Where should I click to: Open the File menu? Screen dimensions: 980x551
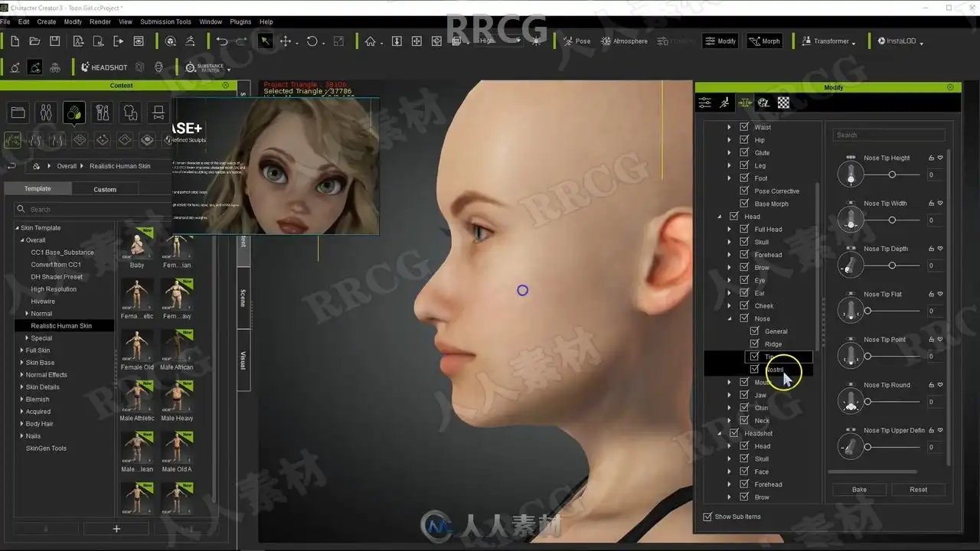click(x=5, y=21)
